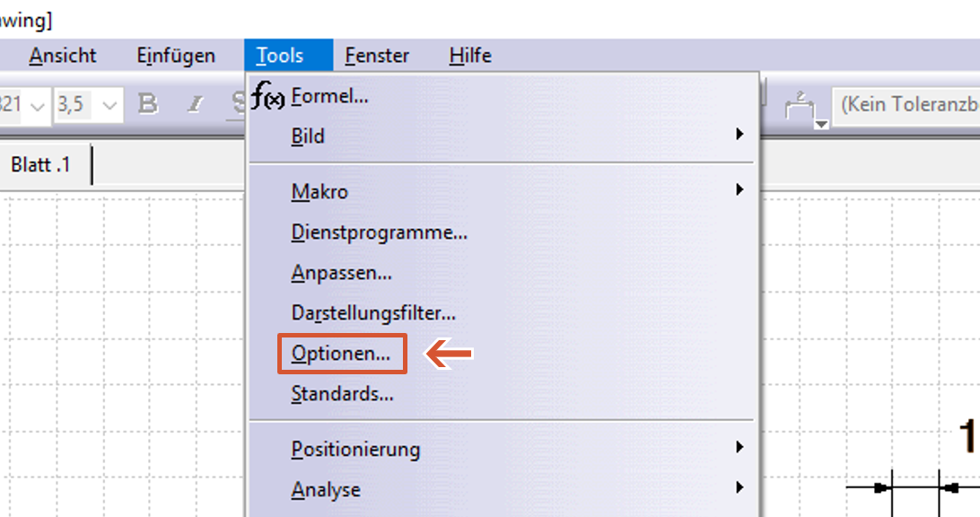Open the font size 3,5 dropdown

pyautogui.click(x=109, y=105)
